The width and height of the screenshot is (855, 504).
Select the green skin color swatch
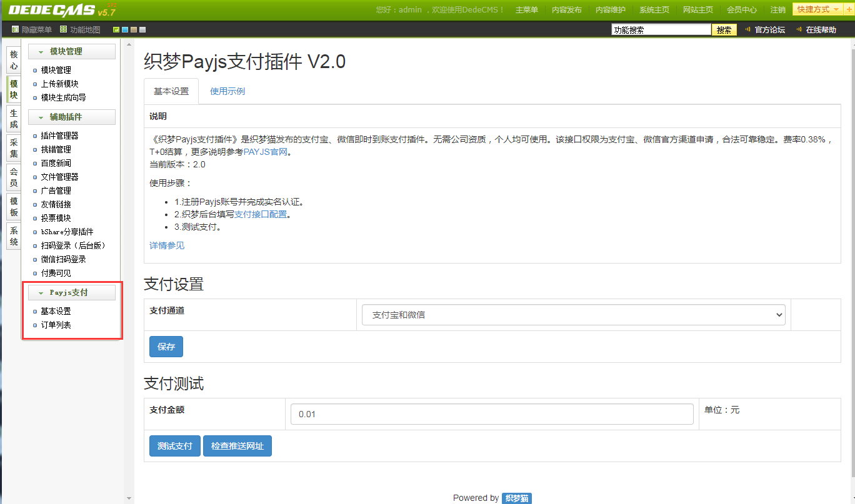click(x=116, y=29)
